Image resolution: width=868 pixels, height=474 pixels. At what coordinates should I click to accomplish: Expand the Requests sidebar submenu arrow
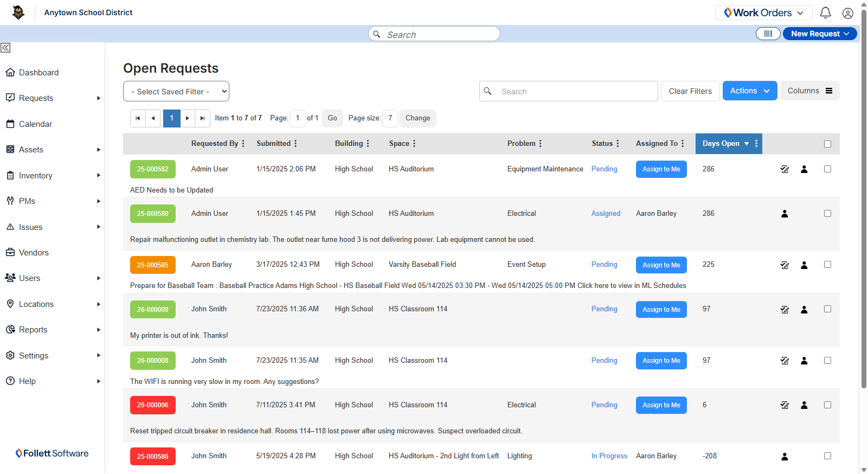click(99, 98)
